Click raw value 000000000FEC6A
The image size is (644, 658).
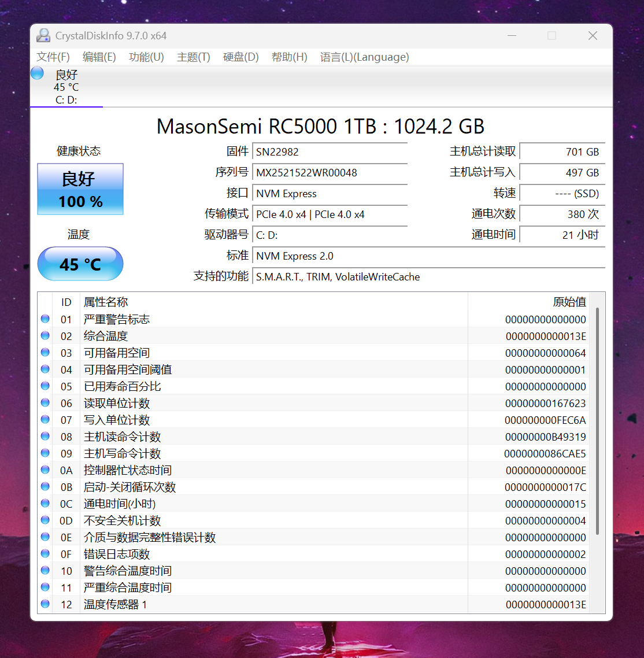point(545,420)
